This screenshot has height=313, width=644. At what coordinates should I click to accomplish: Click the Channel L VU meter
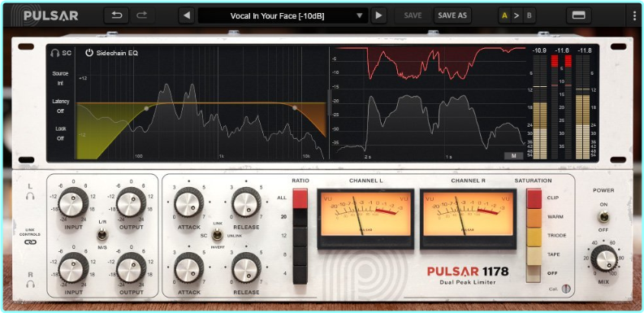tap(365, 218)
